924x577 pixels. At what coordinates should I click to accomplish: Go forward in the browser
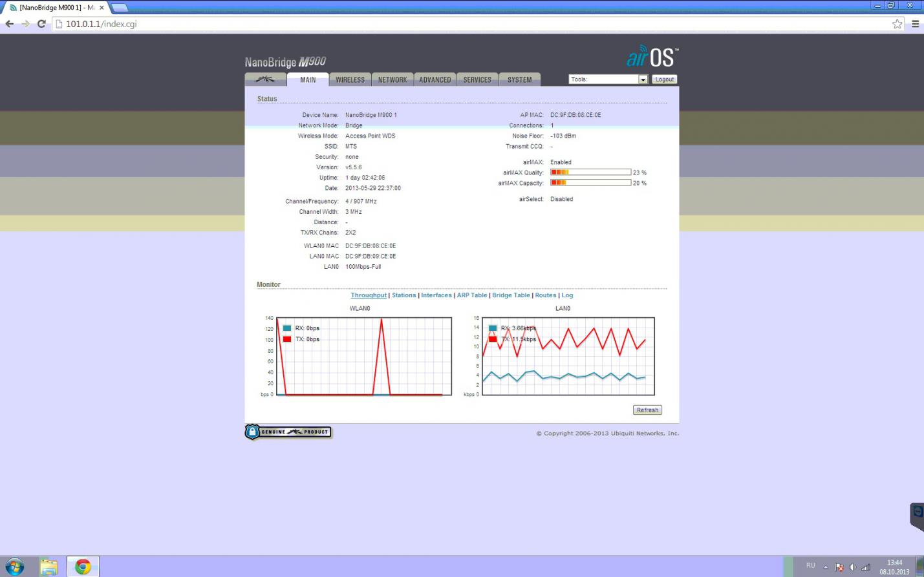point(25,24)
